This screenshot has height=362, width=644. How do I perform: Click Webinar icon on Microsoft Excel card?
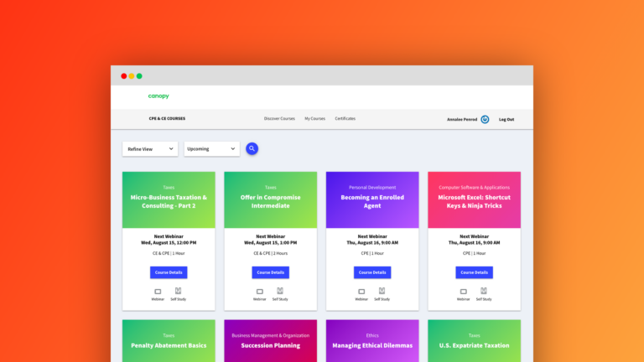(x=464, y=291)
